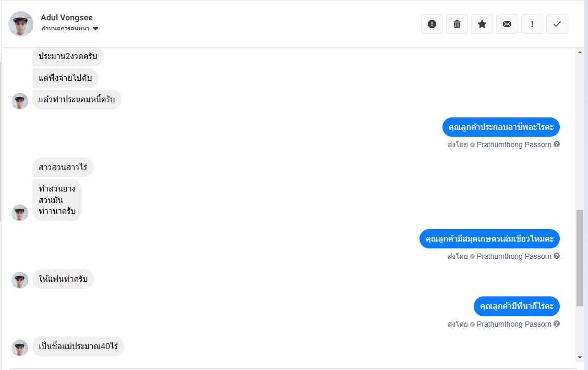
Task: Click the message 'คุณลูกค้าประกอบอาชีพอะไรคะ'
Action: pyautogui.click(x=501, y=127)
